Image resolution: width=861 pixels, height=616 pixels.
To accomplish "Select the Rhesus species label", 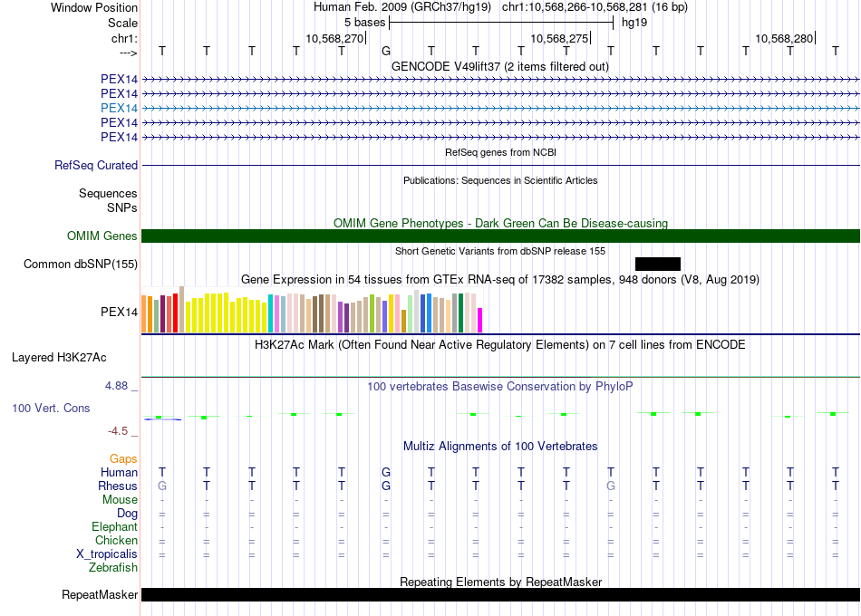I will point(118,486).
